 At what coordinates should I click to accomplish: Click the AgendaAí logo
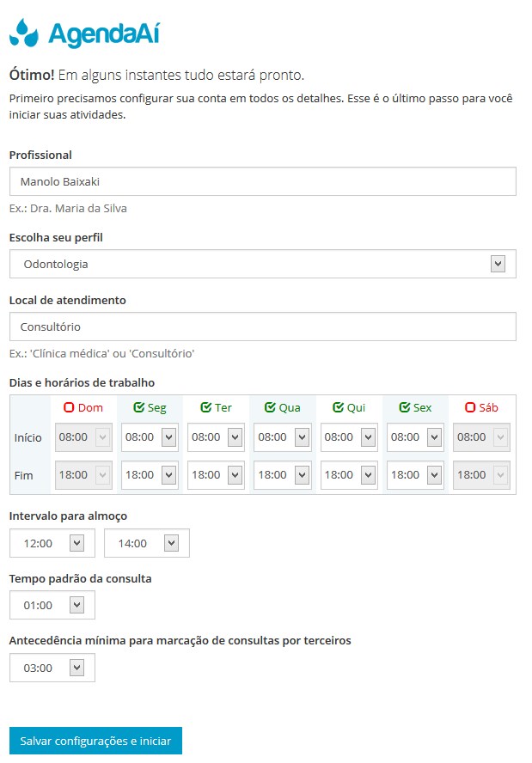click(x=84, y=33)
